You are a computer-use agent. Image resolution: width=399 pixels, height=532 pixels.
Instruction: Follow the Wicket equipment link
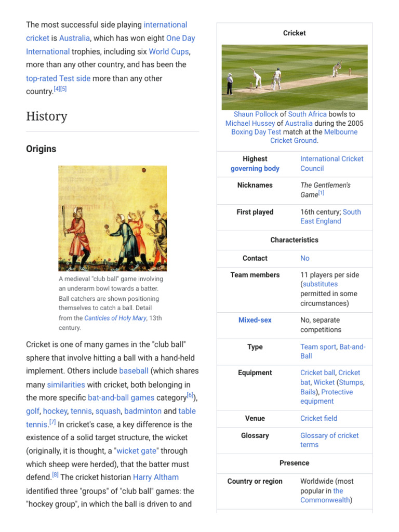(x=324, y=382)
